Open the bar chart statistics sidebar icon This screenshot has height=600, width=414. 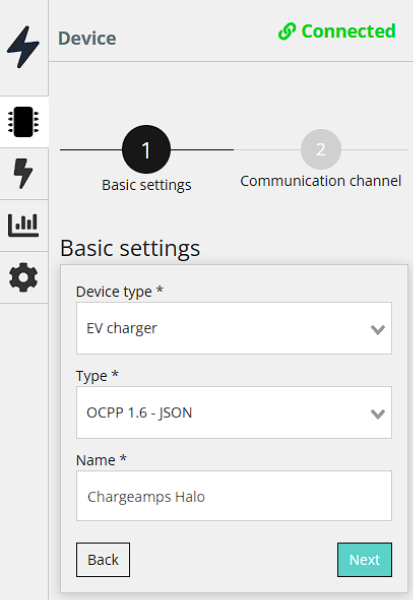[x=23, y=225]
